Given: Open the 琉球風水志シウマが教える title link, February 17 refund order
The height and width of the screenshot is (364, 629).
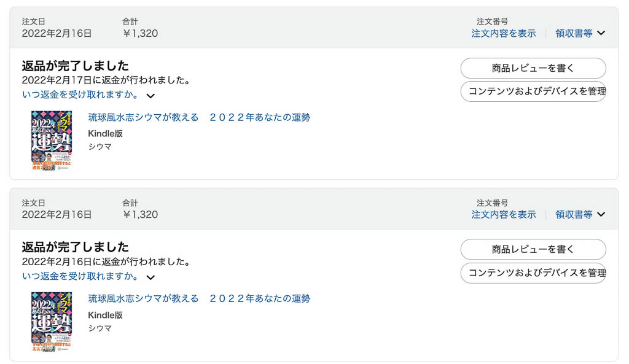Looking at the screenshot, I should [x=199, y=117].
